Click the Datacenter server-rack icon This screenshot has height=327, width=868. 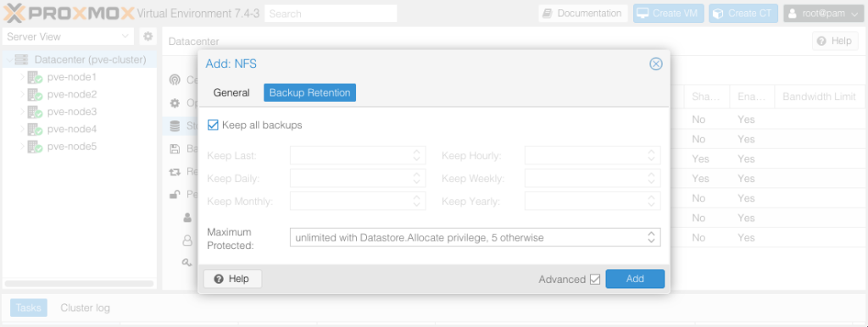[x=21, y=60]
